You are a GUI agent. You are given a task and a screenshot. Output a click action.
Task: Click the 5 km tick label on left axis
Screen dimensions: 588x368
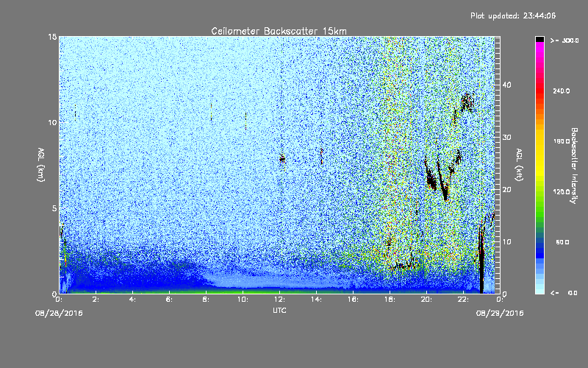tap(54, 208)
